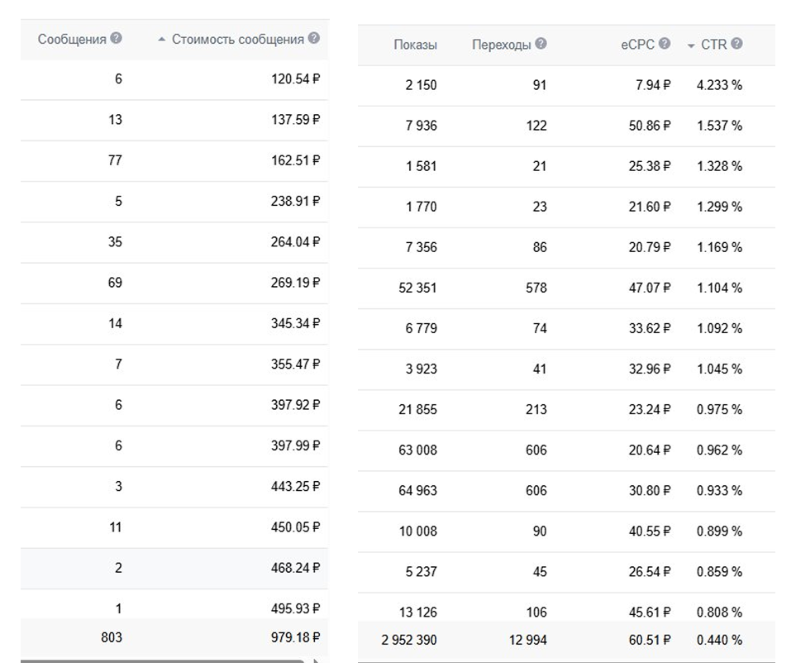Click scrollbar right arrow under left table

[315, 662]
